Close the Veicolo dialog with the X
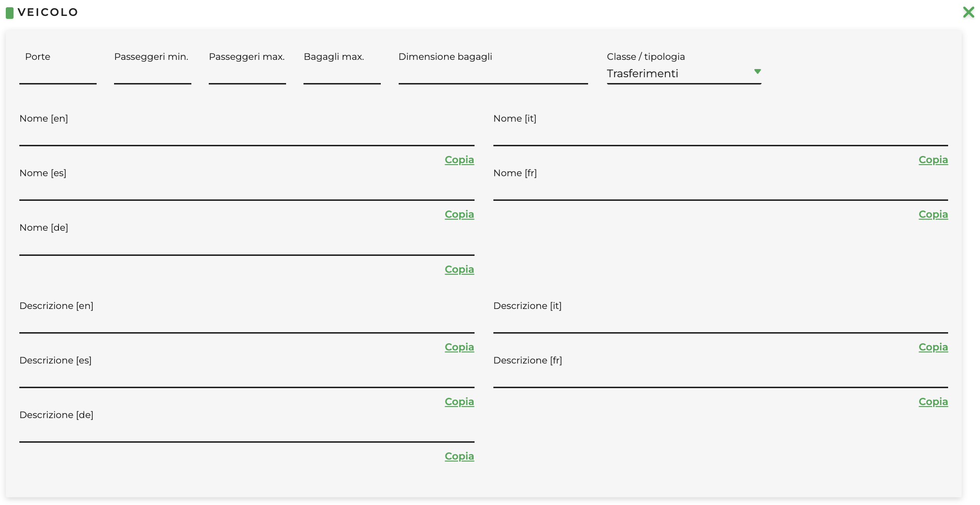Viewport: 980px width, 505px height. pos(968,13)
